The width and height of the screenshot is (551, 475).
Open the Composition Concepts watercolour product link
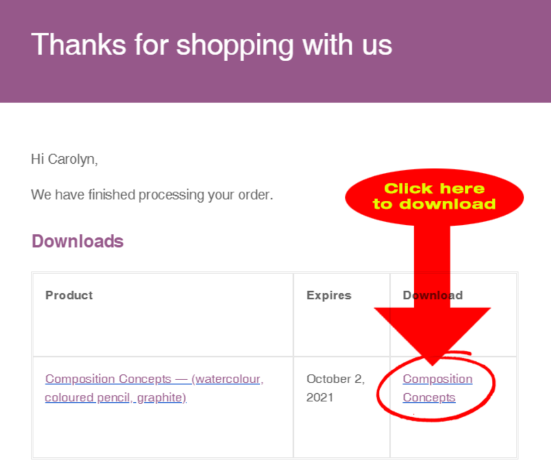(x=154, y=388)
